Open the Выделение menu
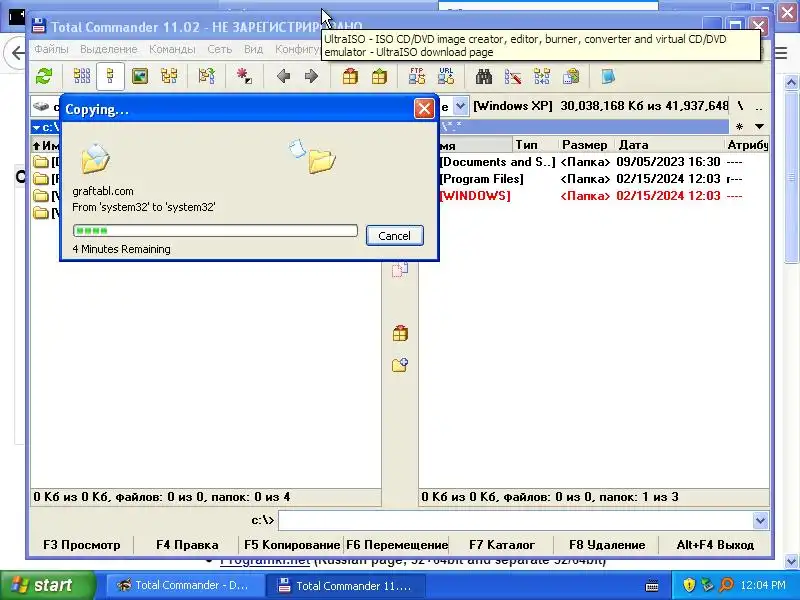The width and height of the screenshot is (800, 600). pyautogui.click(x=109, y=49)
